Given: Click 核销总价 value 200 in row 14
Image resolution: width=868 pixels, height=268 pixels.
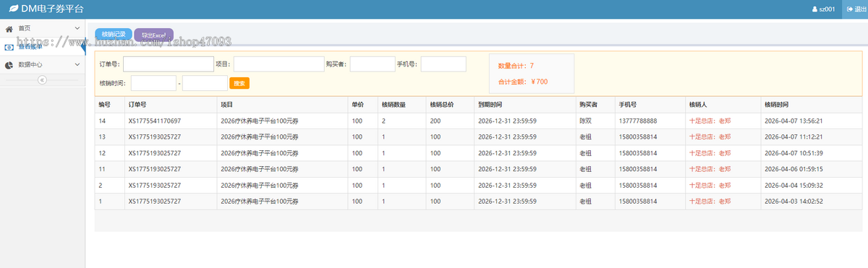Looking at the screenshot, I should [435, 121].
